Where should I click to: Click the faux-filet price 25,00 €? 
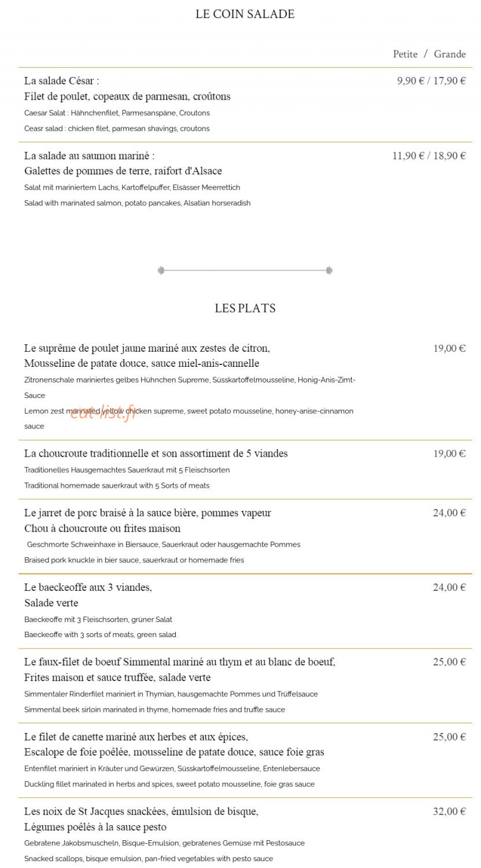(x=449, y=662)
